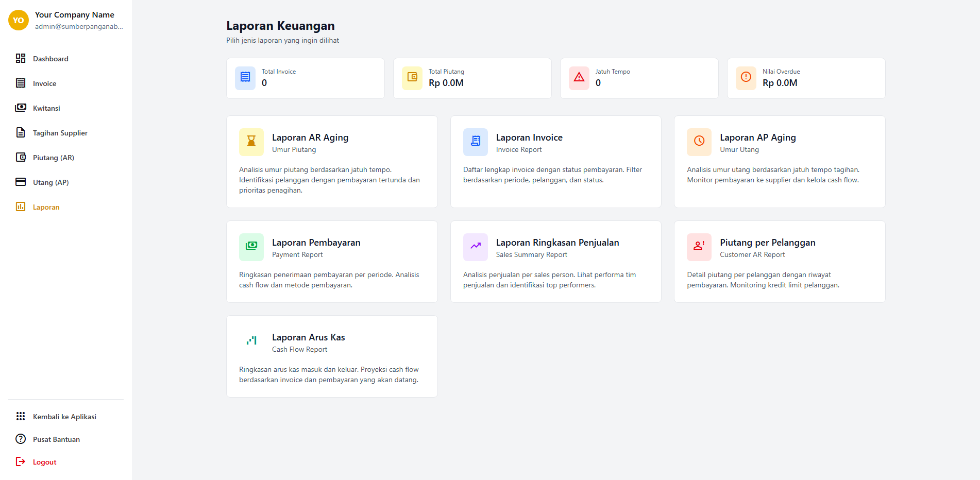Click the cash icon on Laporan Pembayaran

251,247
